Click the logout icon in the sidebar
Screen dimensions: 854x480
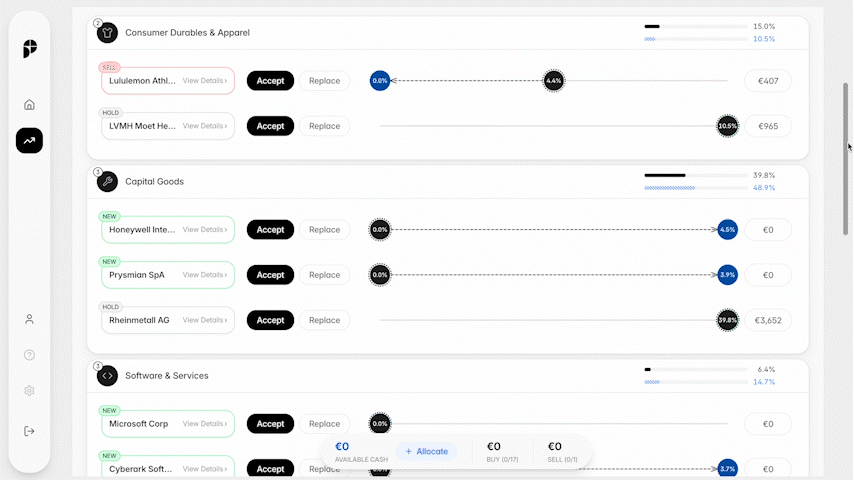click(x=29, y=431)
